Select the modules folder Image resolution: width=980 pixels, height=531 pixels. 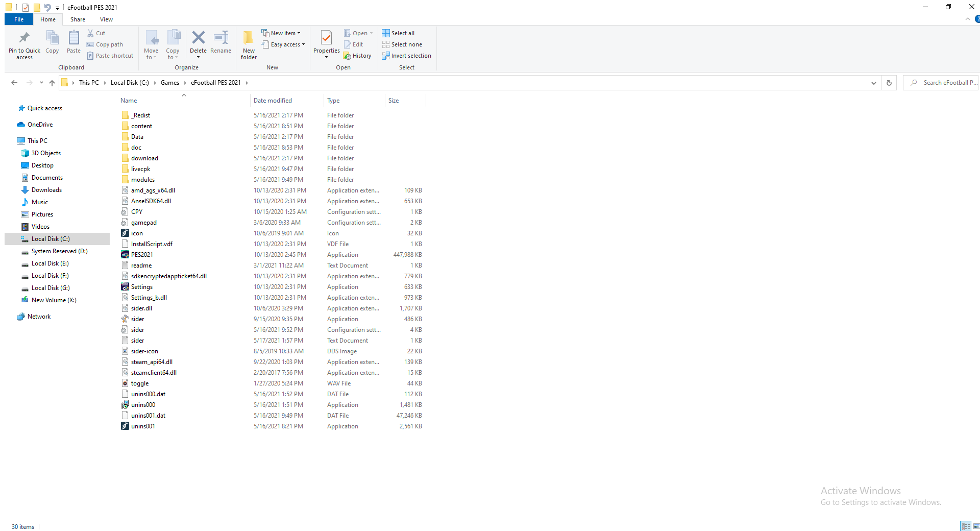pos(138,180)
